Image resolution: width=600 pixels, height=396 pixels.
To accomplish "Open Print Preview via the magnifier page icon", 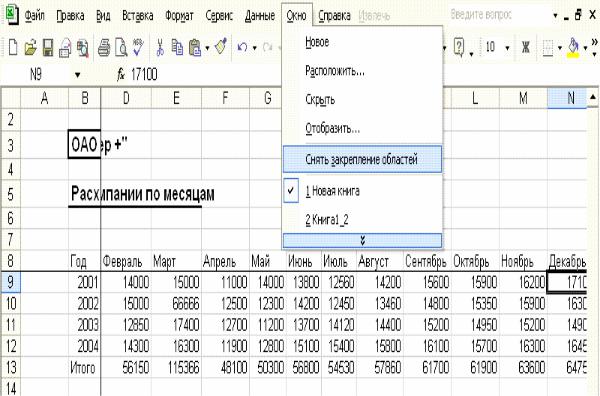I will tap(121, 48).
